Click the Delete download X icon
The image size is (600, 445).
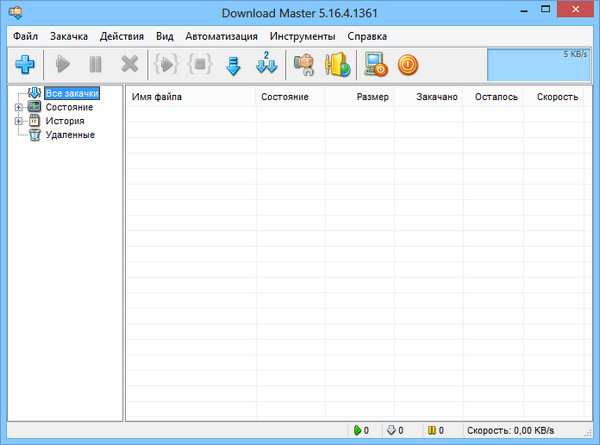(129, 65)
